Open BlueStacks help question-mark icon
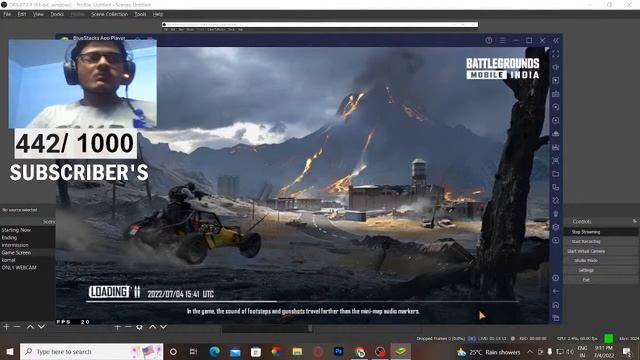 tap(489, 40)
